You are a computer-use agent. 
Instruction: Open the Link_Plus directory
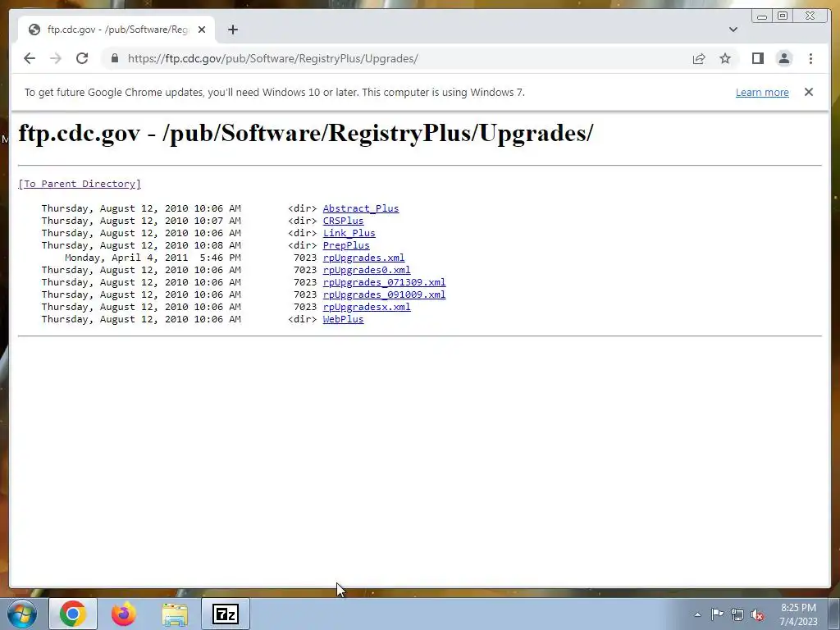349,233
